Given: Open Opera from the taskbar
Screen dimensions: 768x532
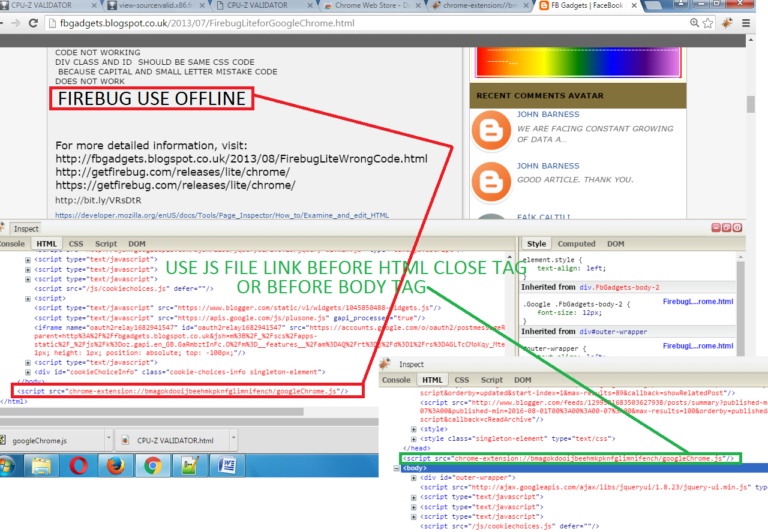Looking at the screenshot, I should pyautogui.click(x=79, y=465).
